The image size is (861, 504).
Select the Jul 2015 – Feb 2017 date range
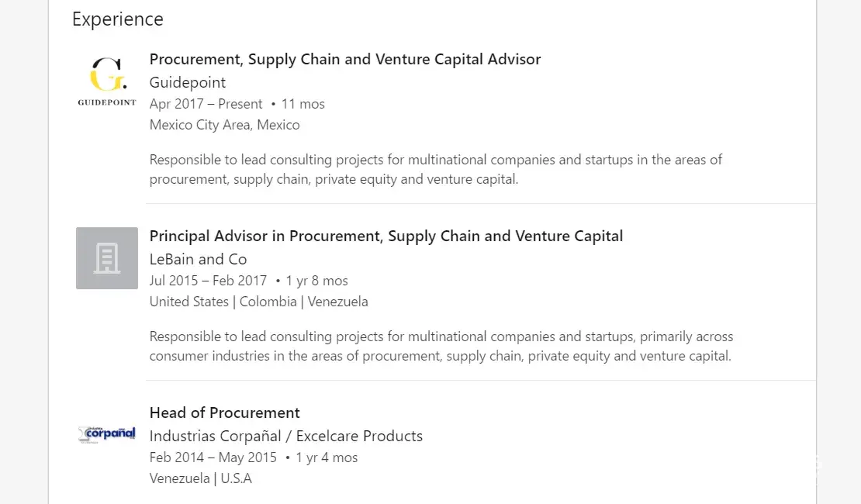208,281
